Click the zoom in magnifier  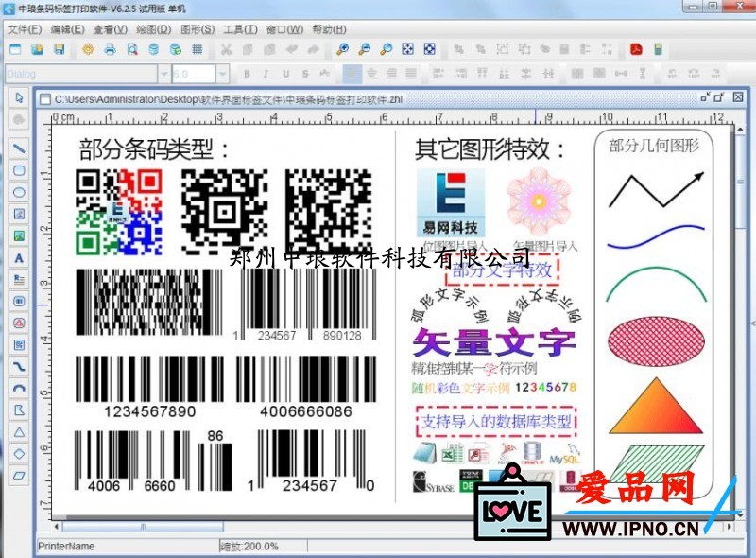pyautogui.click(x=342, y=49)
